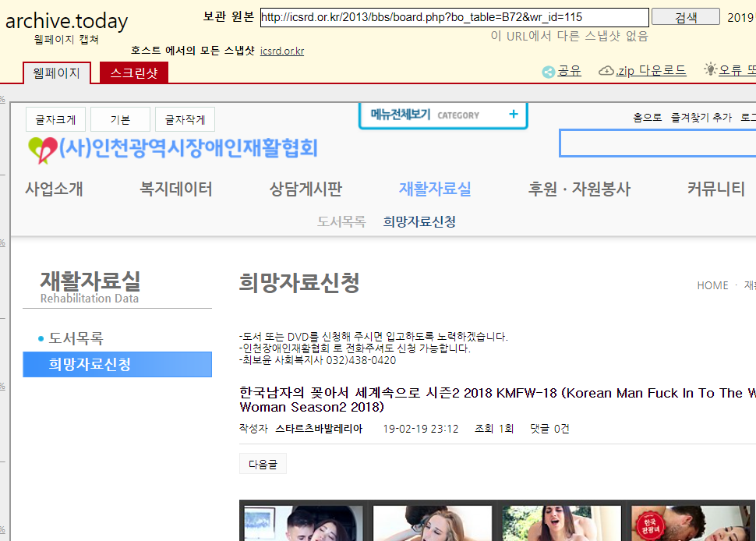Click the share icon beside 공유

pos(548,72)
